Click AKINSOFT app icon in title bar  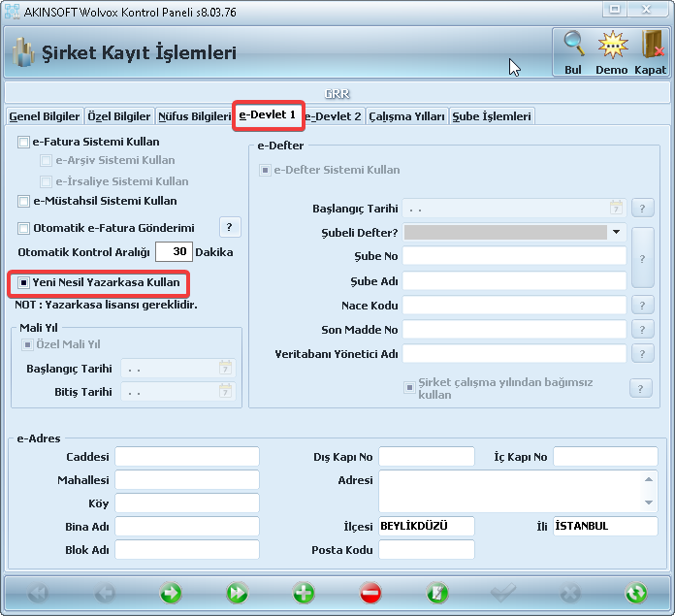pos(12,12)
